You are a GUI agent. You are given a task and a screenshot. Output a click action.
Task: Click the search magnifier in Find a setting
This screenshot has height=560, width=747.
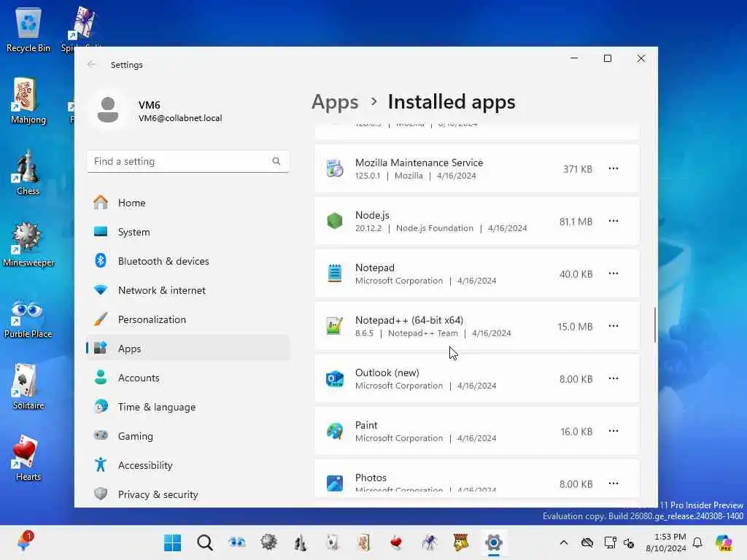(x=276, y=161)
